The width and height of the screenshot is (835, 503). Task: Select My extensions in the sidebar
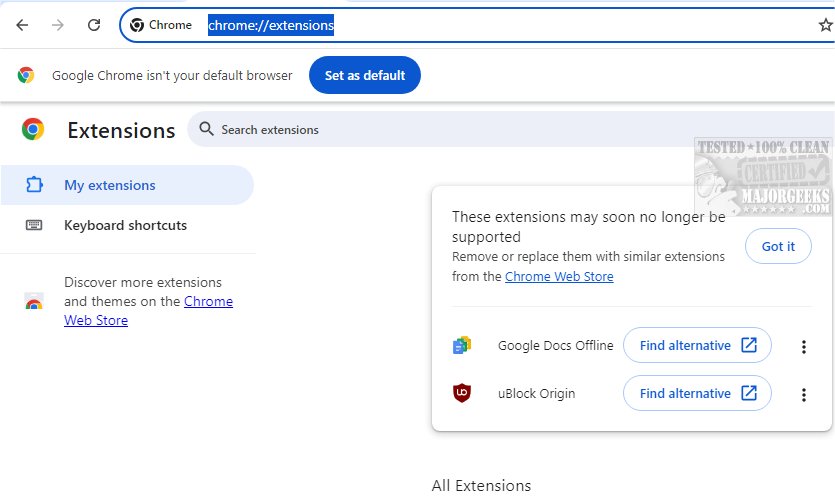tap(110, 185)
